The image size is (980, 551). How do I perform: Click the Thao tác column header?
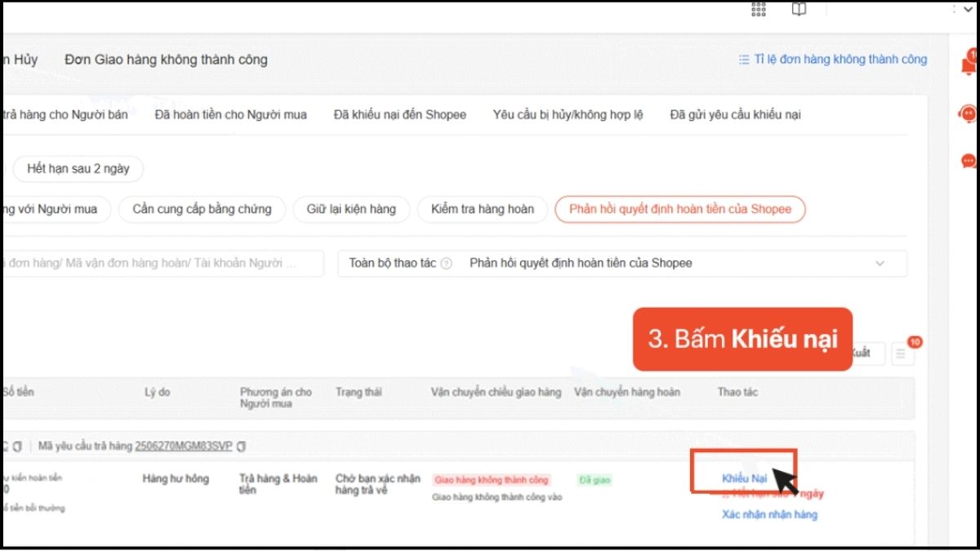click(x=737, y=392)
